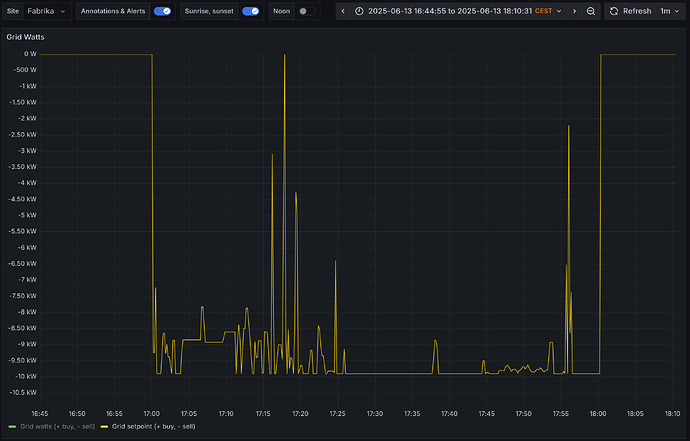The image size is (690, 441).
Task: Click the CEST timezone label
Action: click(543, 11)
